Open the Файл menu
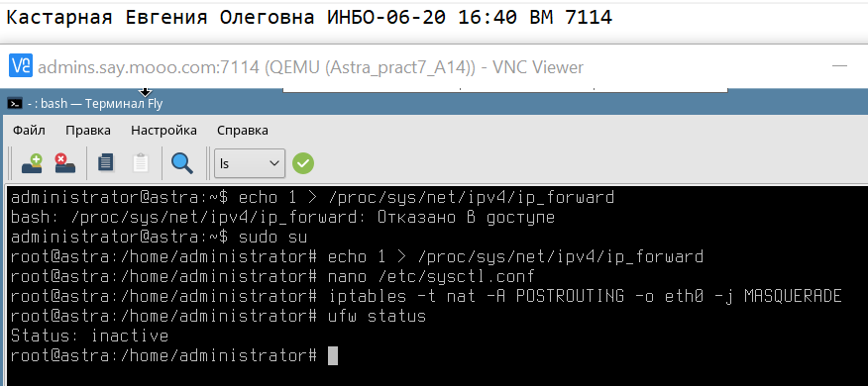The image size is (868, 386). 30,131
